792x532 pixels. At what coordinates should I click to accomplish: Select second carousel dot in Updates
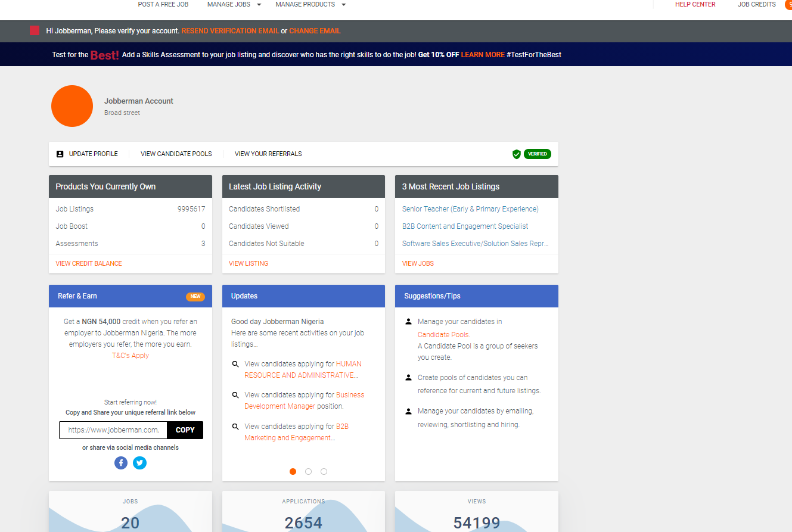point(308,471)
